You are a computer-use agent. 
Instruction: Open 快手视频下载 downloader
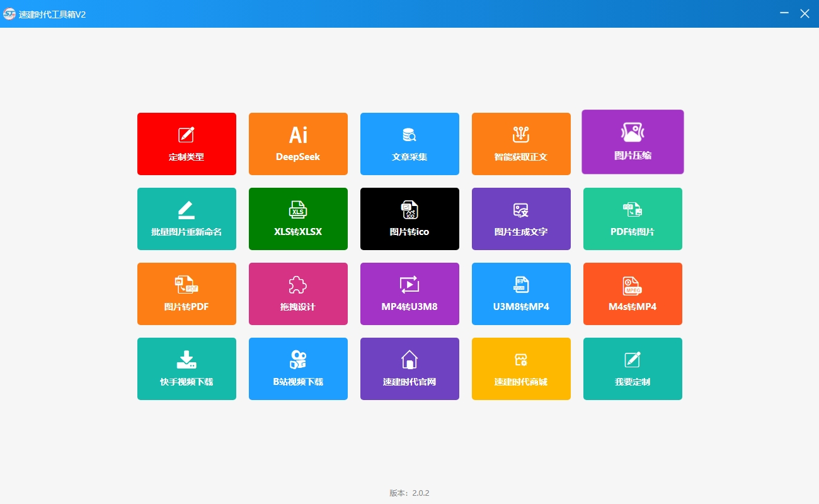pos(186,369)
